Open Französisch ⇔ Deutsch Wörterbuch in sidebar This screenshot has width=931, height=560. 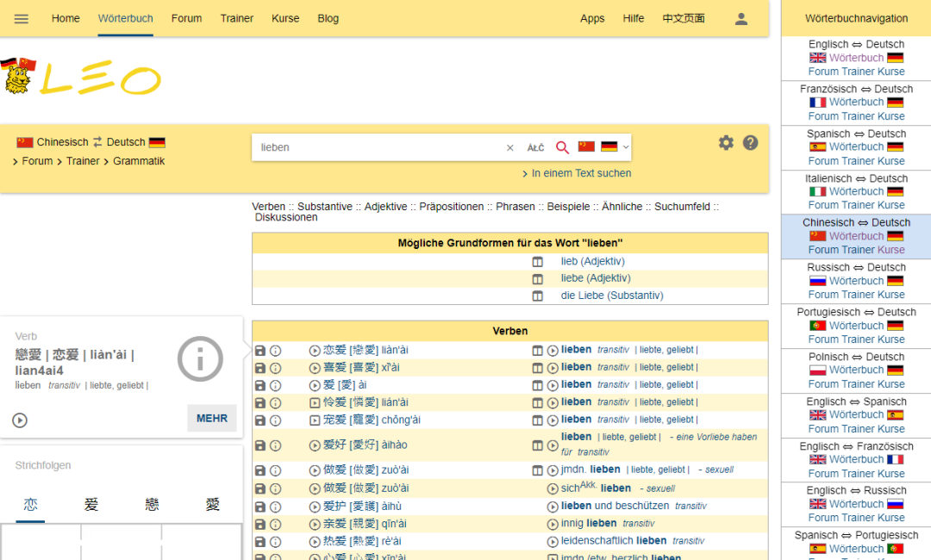856,102
